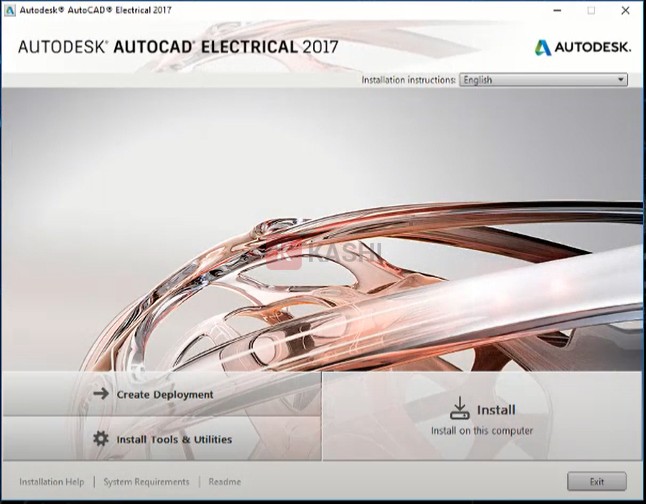This screenshot has width=646, height=504.
Task: Click the Autodesk app icon in title bar
Action: (x=9, y=11)
